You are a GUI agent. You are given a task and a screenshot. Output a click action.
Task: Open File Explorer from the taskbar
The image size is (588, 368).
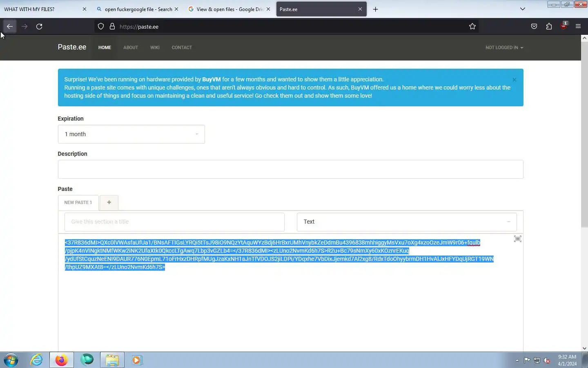tap(112, 360)
